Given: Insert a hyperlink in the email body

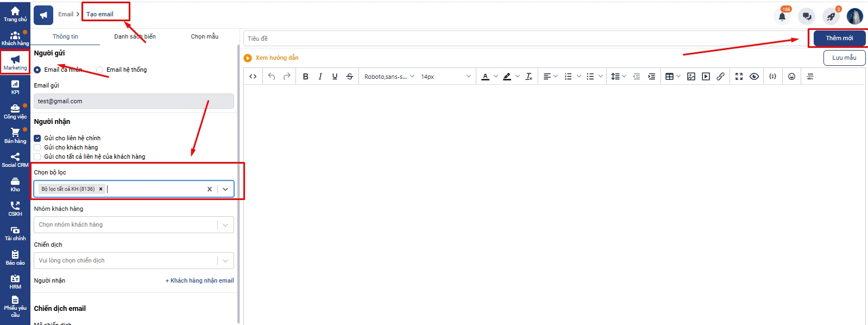Looking at the screenshot, I should (720, 77).
